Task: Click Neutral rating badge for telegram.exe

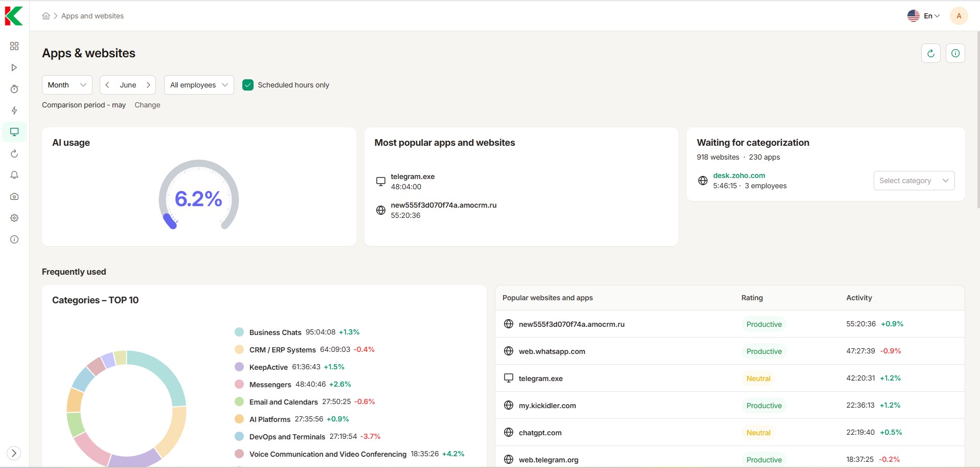Action: (x=758, y=378)
